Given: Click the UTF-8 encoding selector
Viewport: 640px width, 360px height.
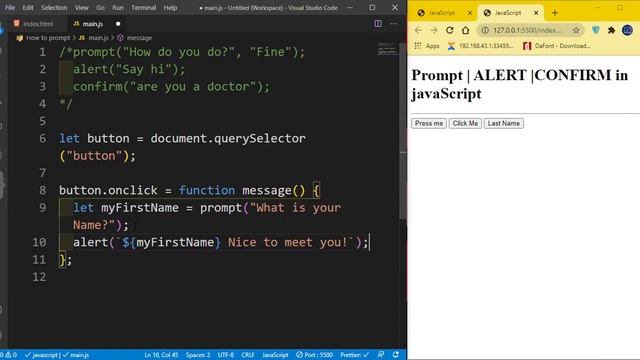Looking at the screenshot, I should [226, 355].
